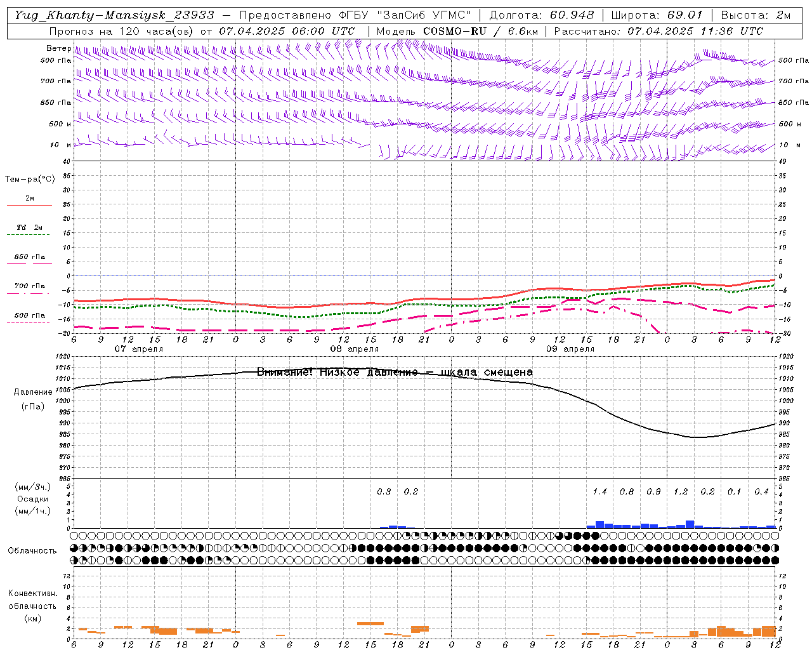This screenshot has height=650, width=812.
Task: Click the 3-hour precipitation value 1.2
Action: pos(681,492)
